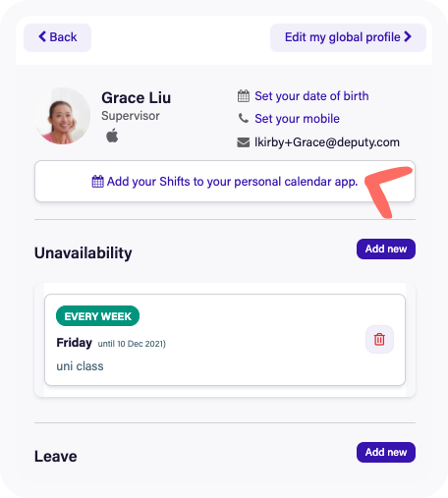
Task: Click the Apple logo under Supervisor
Action: point(112,136)
